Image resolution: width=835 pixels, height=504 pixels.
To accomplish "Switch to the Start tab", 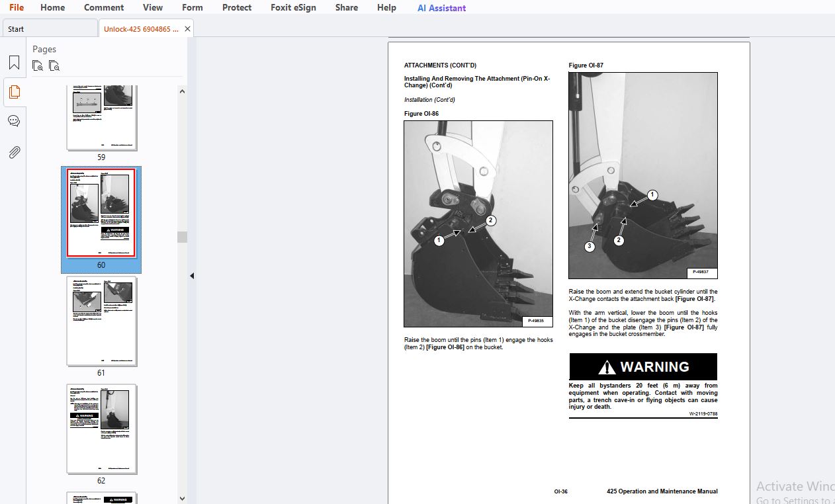I will click(50, 28).
